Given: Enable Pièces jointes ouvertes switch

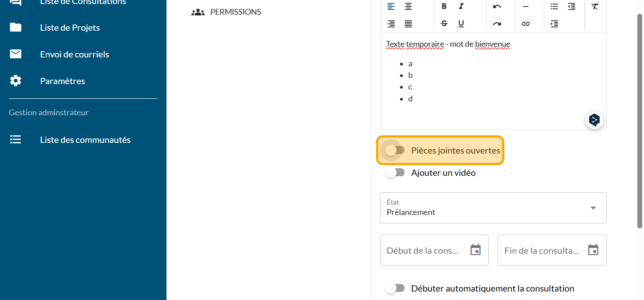Looking at the screenshot, I should pos(395,150).
